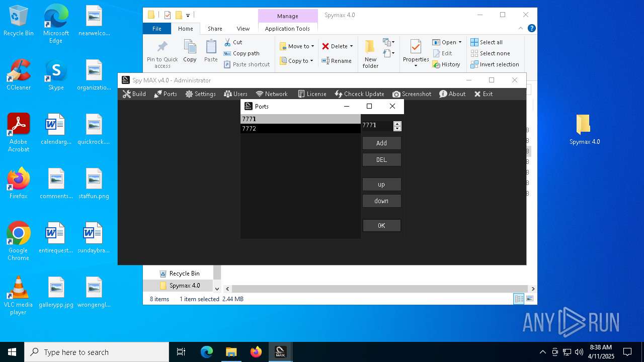This screenshot has height=362, width=644.
Task: Open CCleaner desktop shortcut
Action: click(x=18, y=75)
